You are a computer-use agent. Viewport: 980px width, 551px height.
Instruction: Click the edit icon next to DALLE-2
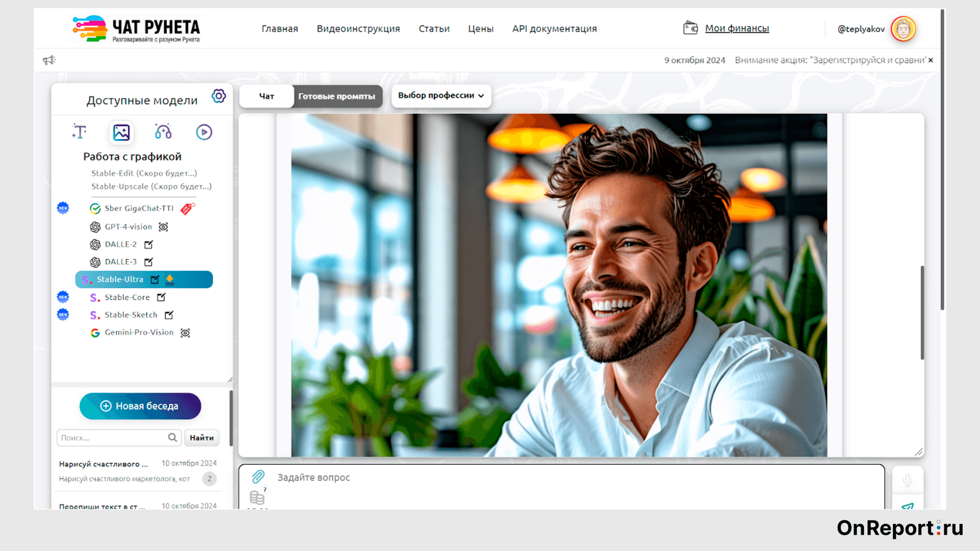(149, 244)
